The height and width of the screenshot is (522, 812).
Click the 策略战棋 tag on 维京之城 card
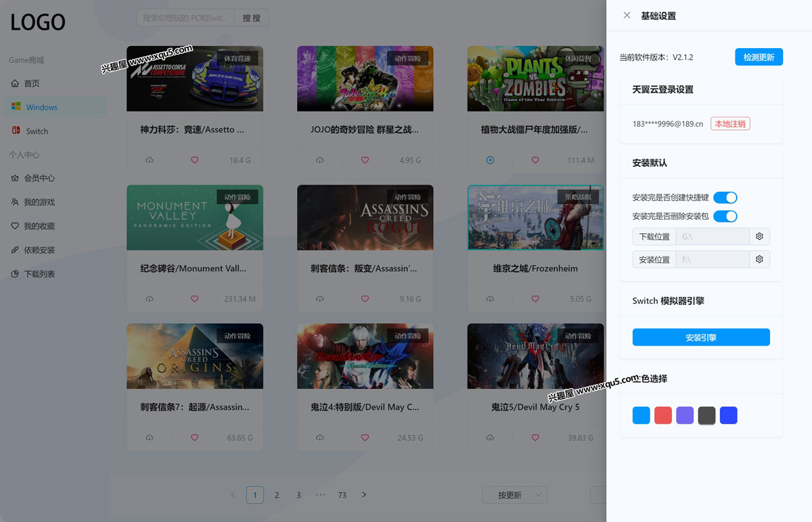click(579, 197)
